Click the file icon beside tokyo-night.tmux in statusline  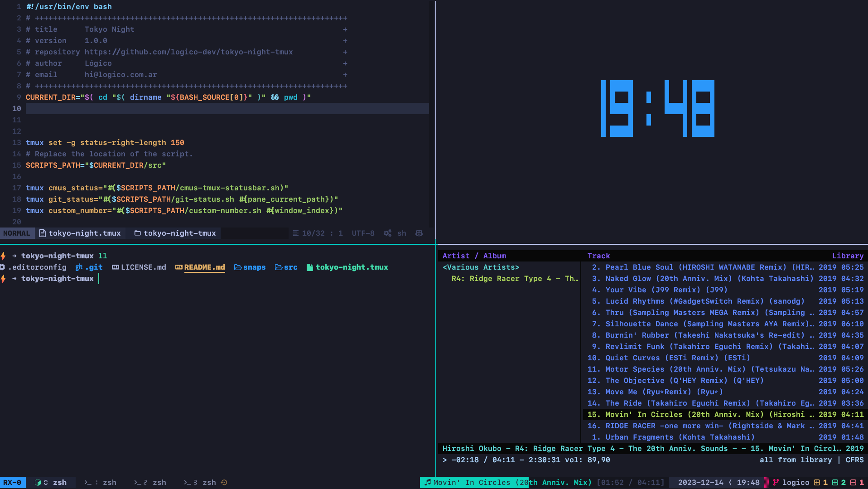43,233
